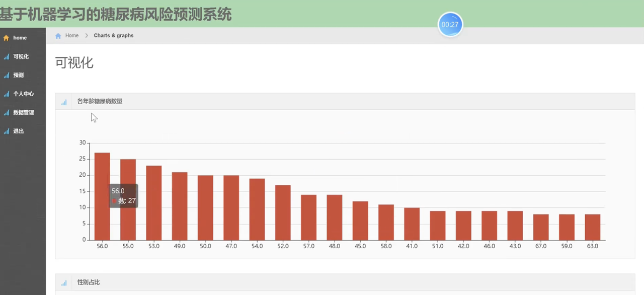Click the bar for age 46.0
This screenshot has width=644, height=295.
coord(490,226)
